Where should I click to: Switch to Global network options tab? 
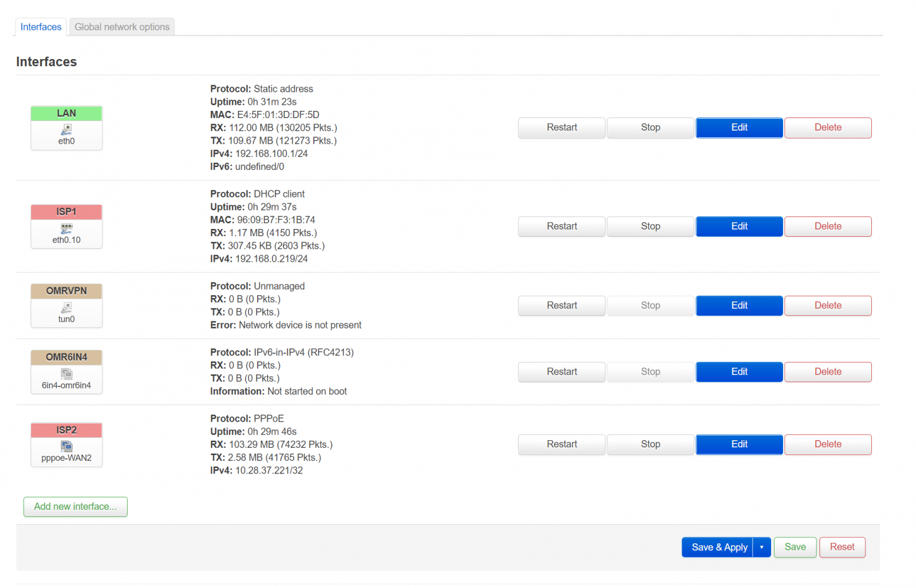[x=122, y=27]
